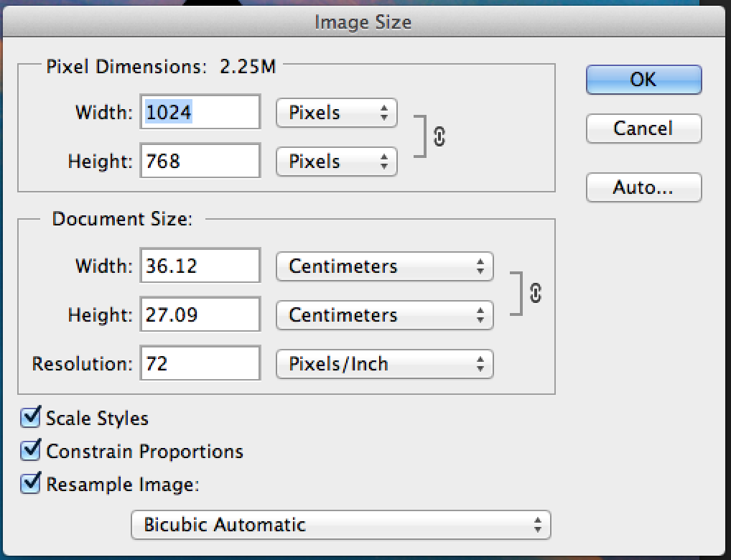This screenshot has height=560, width=731.
Task: Open pixel Width units dropdown
Action: tap(336, 113)
